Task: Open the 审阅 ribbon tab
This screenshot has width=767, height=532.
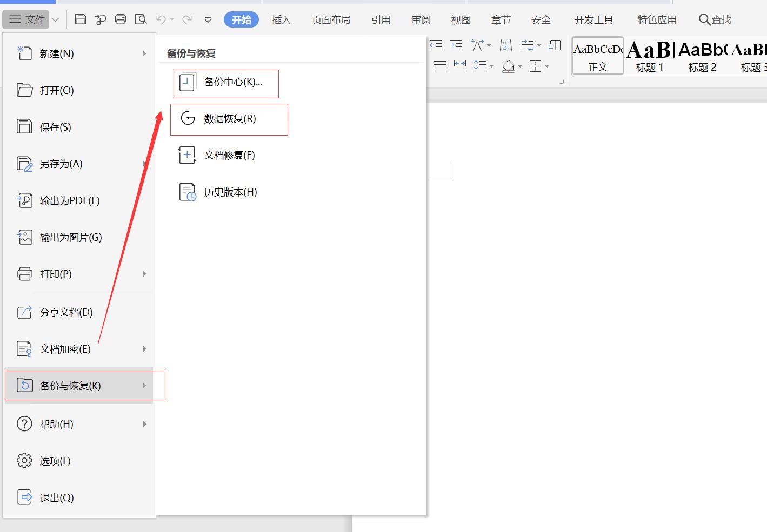Action: point(421,19)
